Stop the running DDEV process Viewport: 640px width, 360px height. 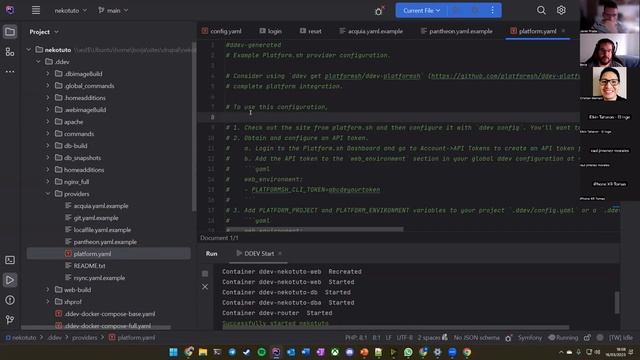(205, 273)
